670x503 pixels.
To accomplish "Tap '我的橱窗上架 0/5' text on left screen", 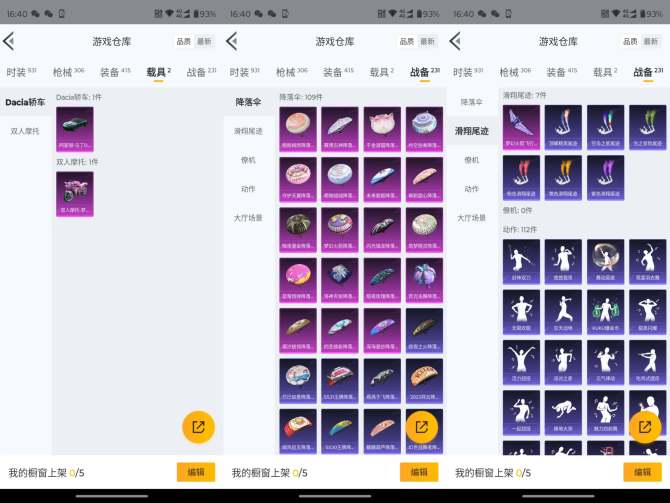I will click(x=46, y=473).
